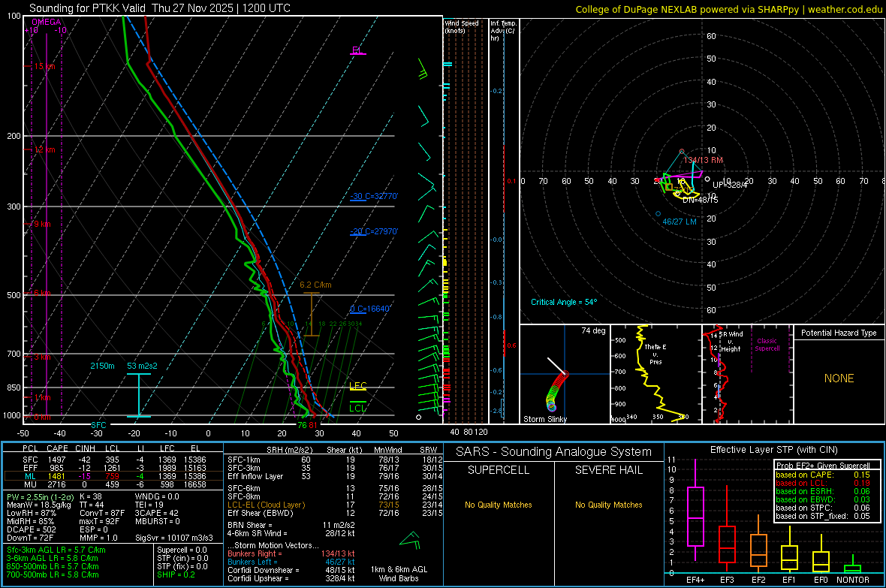Click the 'Effective Layer STP (with CIN)' title
The image size is (886, 588).
(x=773, y=450)
